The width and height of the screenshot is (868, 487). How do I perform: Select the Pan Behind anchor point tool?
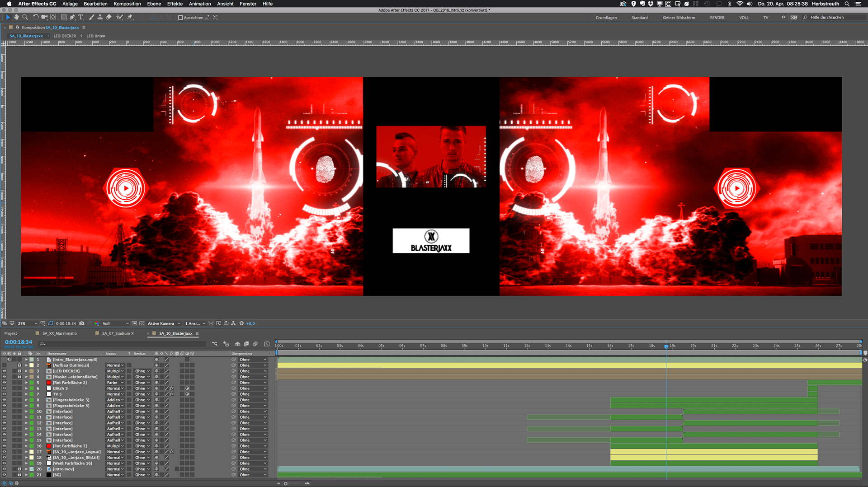(53, 17)
